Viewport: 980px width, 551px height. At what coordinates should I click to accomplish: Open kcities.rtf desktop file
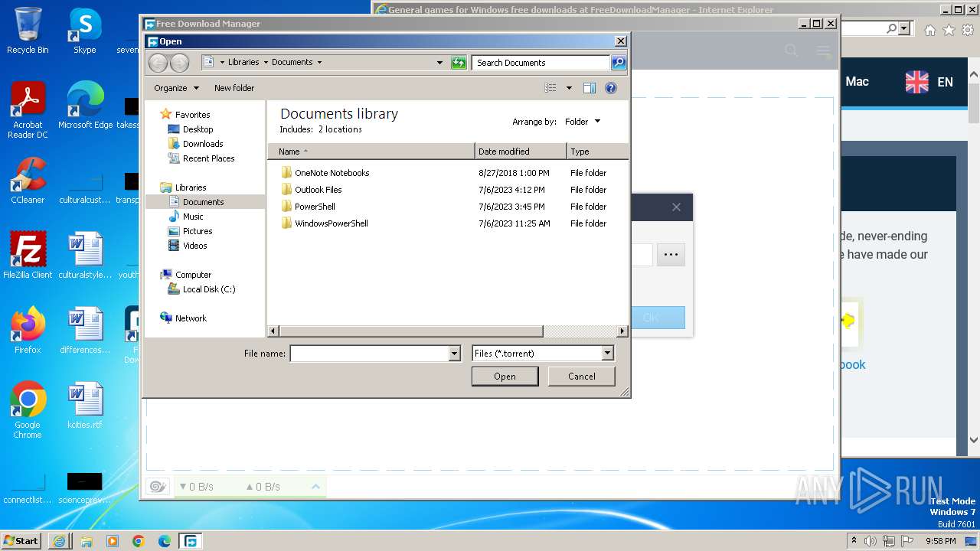[85, 406]
